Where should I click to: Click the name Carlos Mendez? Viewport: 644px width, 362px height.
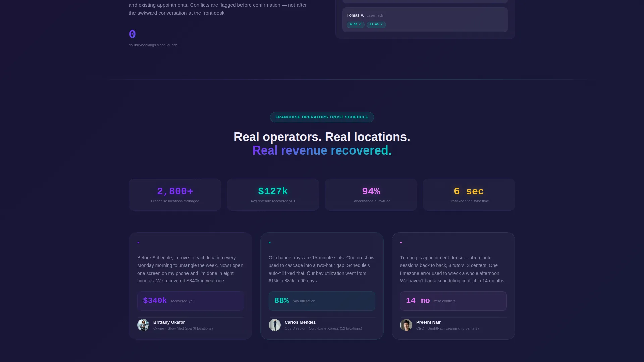[300, 322]
